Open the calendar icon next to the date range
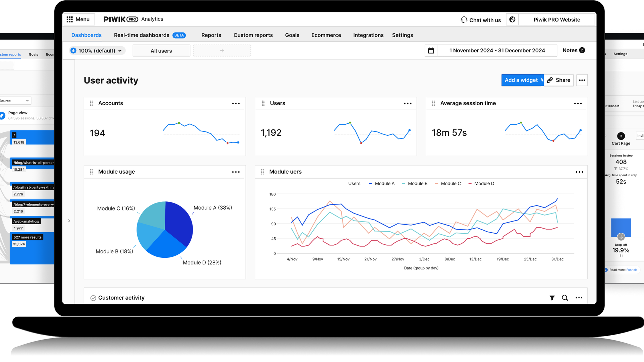 pyautogui.click(x=431, y=50)
